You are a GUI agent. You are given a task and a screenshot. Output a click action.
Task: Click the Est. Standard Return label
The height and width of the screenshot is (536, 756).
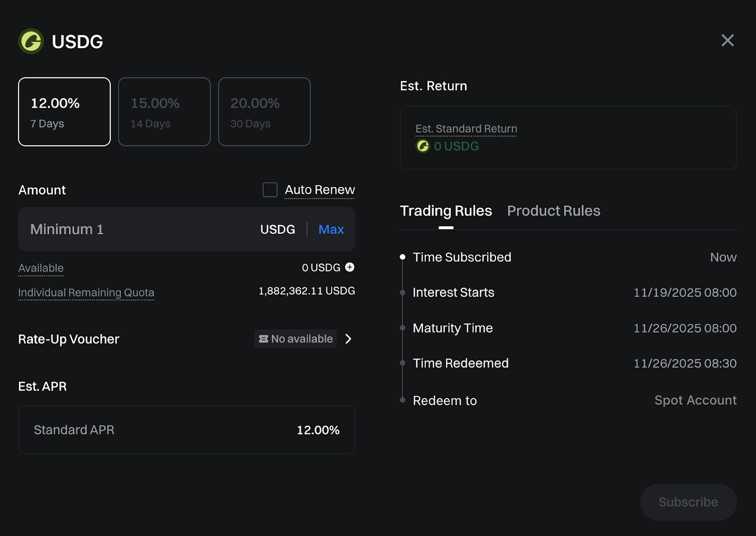tap(466, 129)
